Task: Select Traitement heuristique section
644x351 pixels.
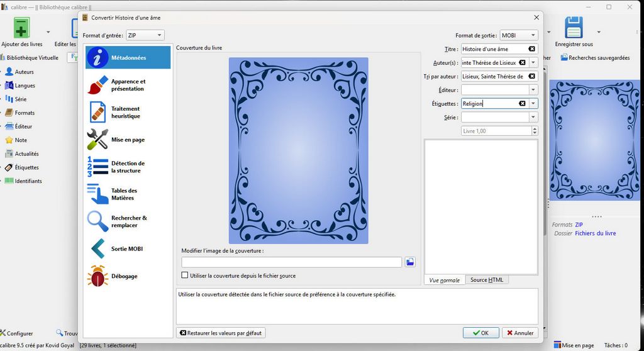Action: click(x=128, y=113)
